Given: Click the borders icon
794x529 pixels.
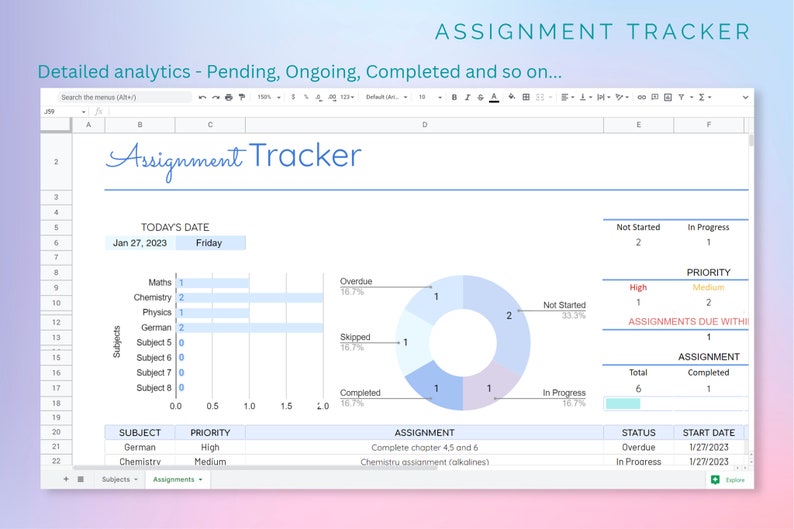Looking at the screenshot, I should [x=526, y=97].
